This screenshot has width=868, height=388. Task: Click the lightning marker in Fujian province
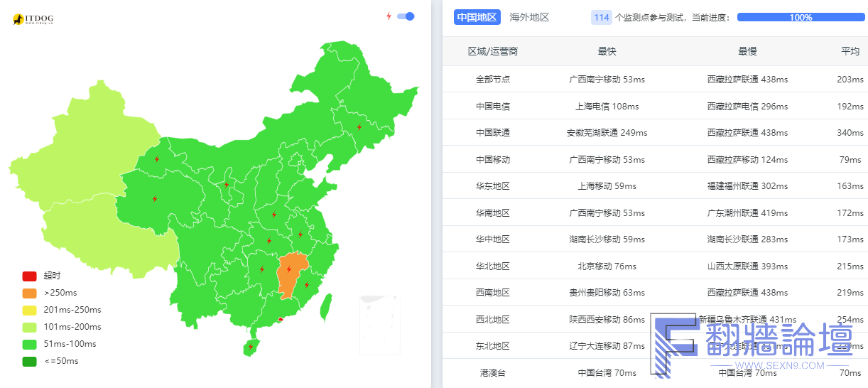click(307, 285)
